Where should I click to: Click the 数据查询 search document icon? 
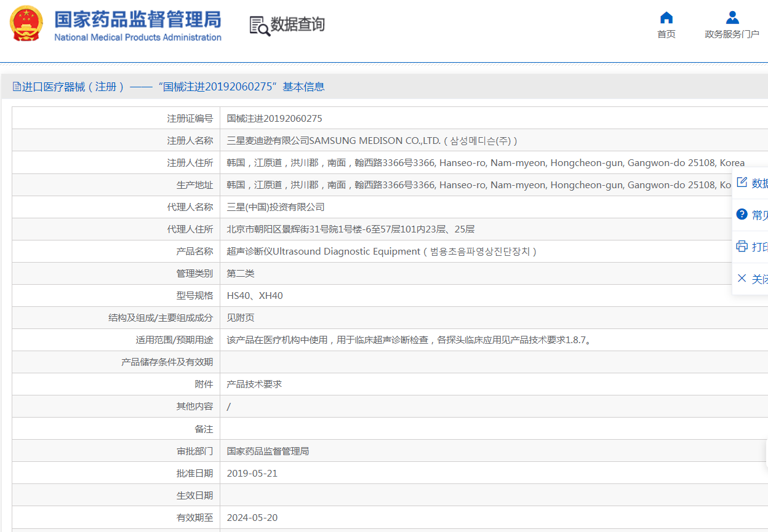[x=259, y=26]
